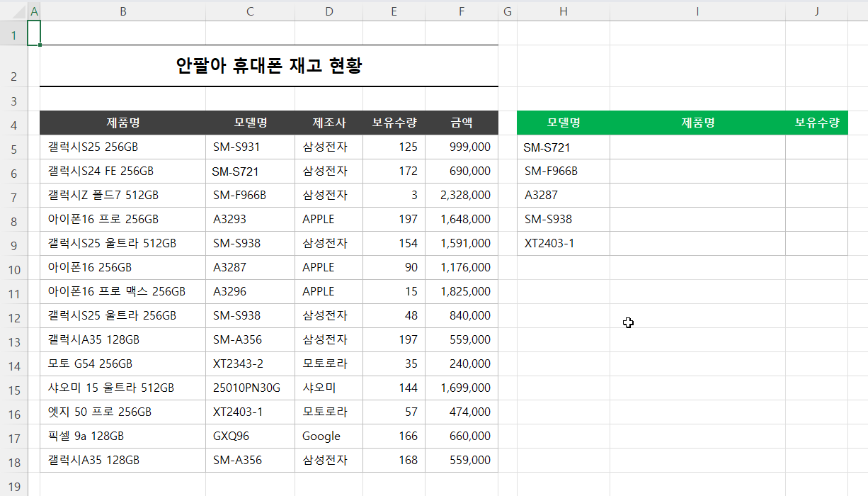Click the green '보유수량' header cell
Image resolution: width=868 pixels, height=496 pixels.
click(x=816, y=123)
